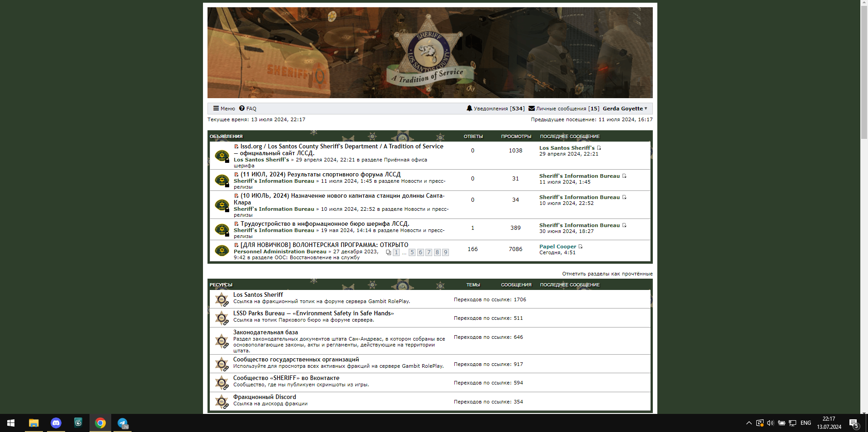Image resolution: width=868 pixels, height=432 pixels.
Task: Open Telegram from the taskbar
Action: [123, 423]
